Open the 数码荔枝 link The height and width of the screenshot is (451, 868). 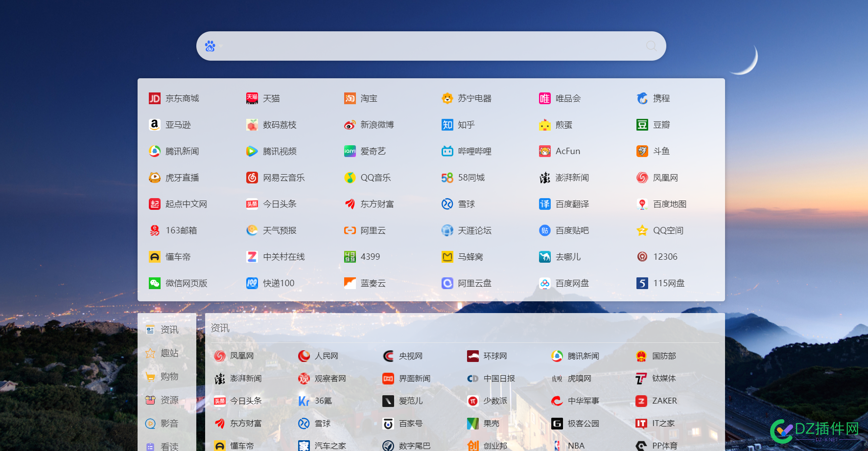[x=272, y=125]
